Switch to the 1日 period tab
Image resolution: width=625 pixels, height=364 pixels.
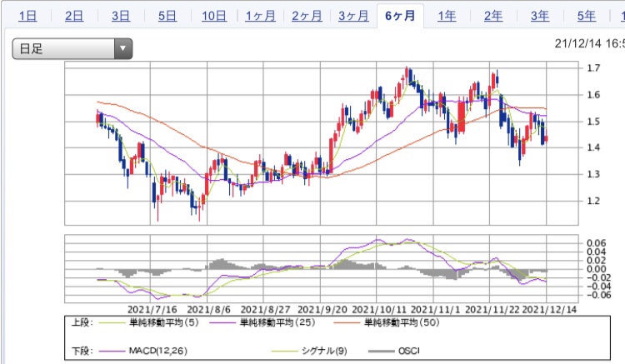click(27, 15)
